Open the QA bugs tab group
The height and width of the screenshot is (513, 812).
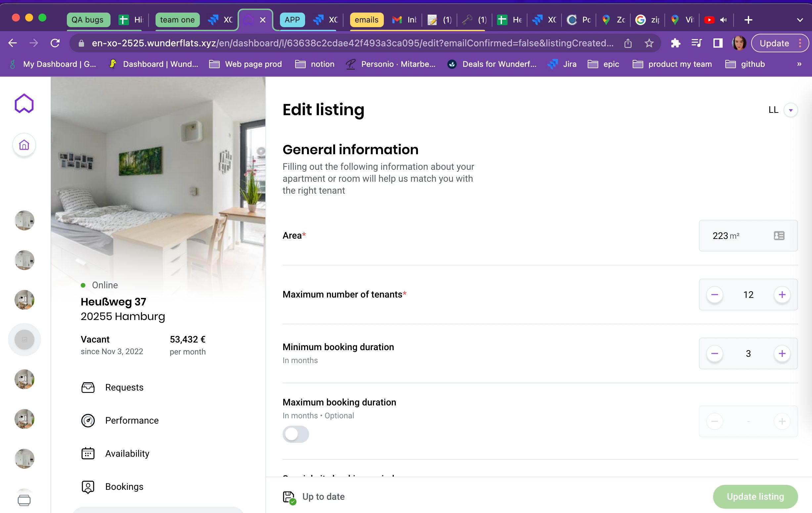pyautogui.click(x=88, y=20)
